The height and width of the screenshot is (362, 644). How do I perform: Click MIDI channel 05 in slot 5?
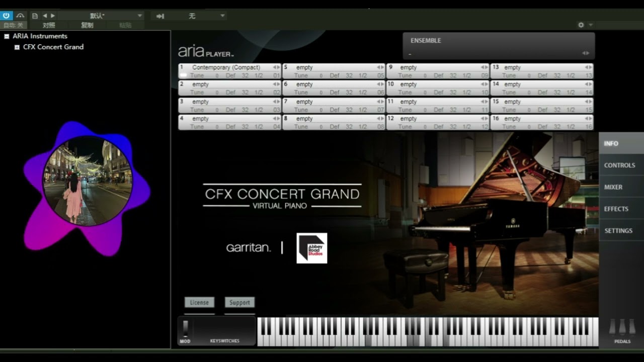click(x=380, y=76)
